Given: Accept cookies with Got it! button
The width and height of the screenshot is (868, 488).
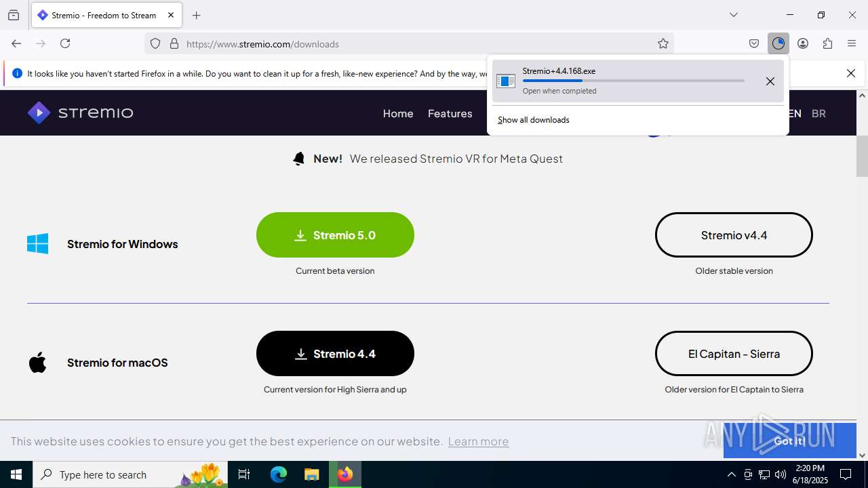Looking at the screenshot, I should click(790, 441).
